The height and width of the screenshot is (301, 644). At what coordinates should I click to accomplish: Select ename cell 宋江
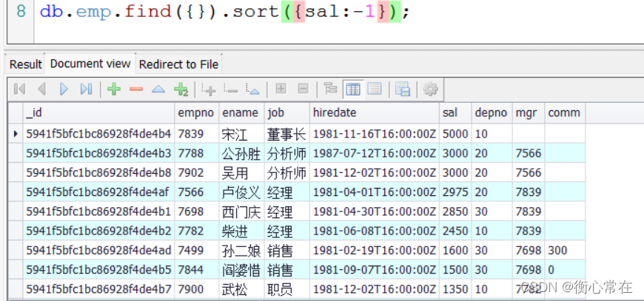[241, 134]
